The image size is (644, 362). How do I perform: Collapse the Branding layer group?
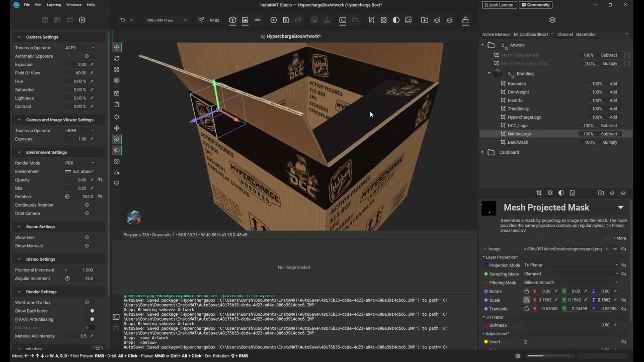pyautogui.click(x=489, y=73)
